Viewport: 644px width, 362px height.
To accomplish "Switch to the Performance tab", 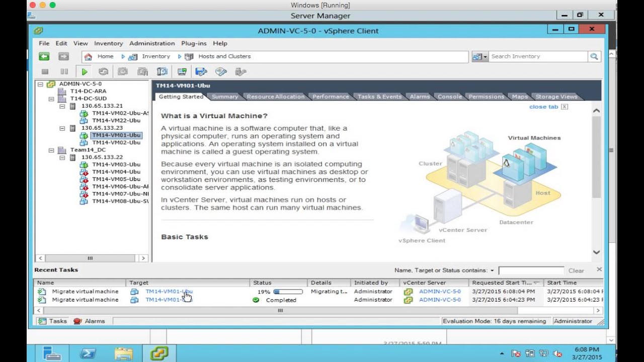I will pyautogui.click(x=331, y=97).
